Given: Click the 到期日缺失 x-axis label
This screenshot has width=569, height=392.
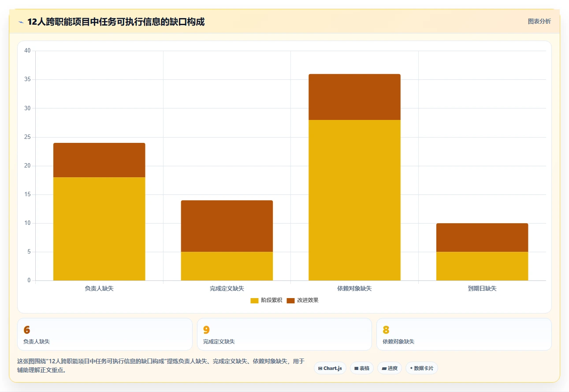Looking at the screenshot, I should (x=482, y=289).
